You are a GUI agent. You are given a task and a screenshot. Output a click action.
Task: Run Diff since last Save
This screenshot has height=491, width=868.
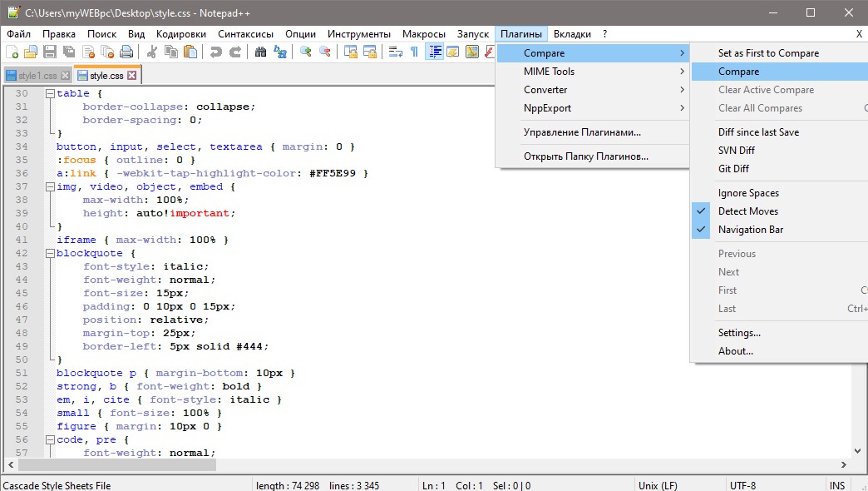[779, 132]
